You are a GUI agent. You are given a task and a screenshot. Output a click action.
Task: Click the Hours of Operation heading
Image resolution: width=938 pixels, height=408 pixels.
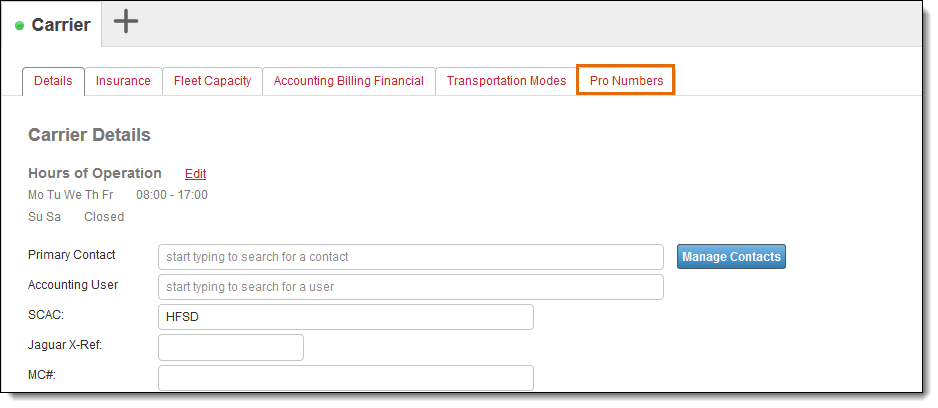[95, 173]
